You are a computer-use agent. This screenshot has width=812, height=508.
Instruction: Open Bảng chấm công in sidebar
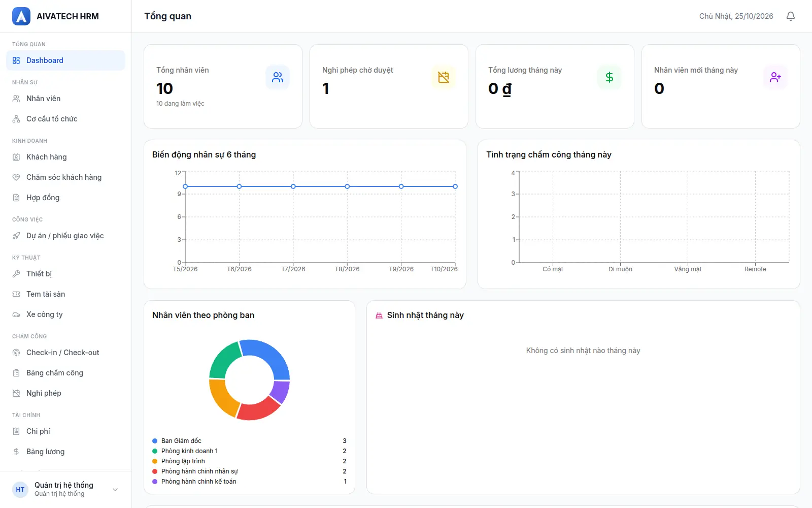[x=65, y=373]
